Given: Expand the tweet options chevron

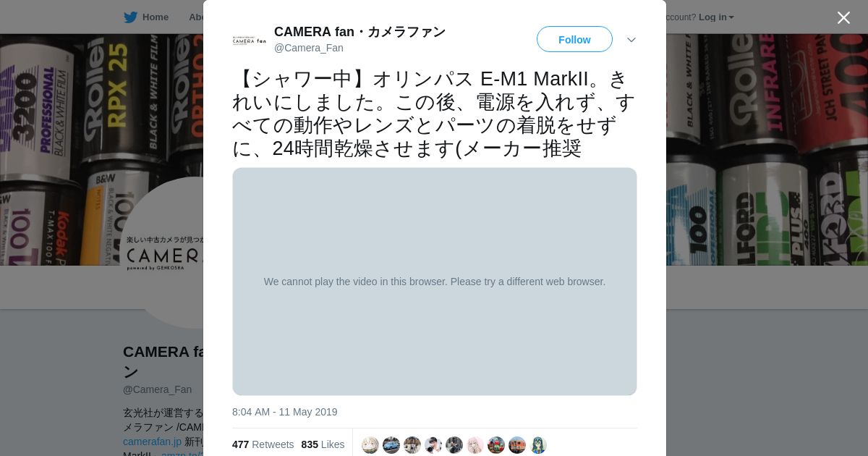Looking at the screenshot, I should (x=631, y=40).
